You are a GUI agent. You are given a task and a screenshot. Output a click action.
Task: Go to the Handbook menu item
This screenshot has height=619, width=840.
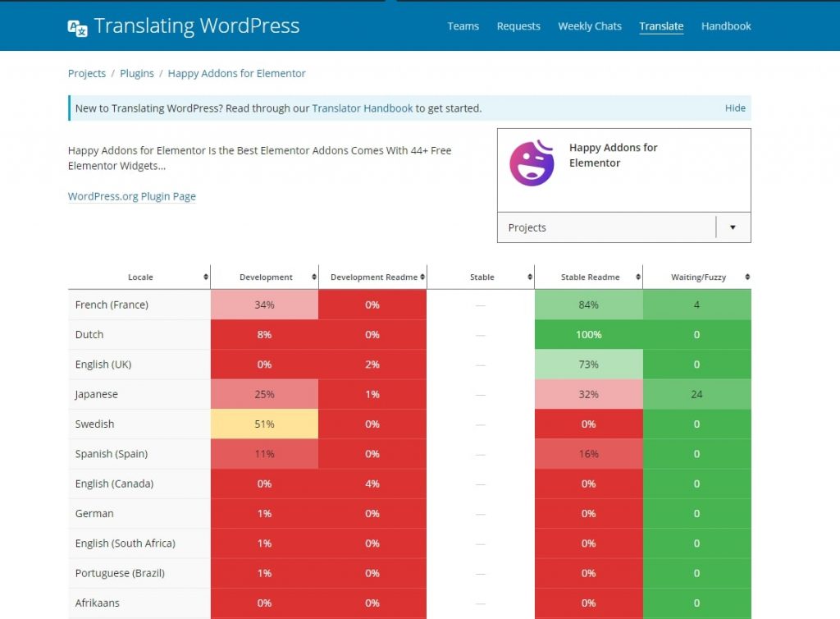pyautogui.click(x=726, y=26)
